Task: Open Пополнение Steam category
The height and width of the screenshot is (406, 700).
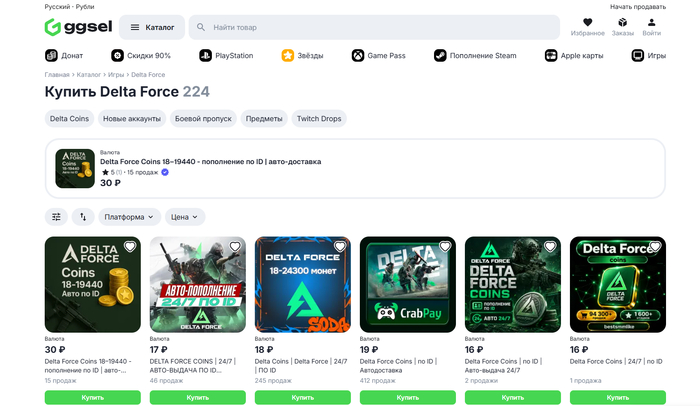Action: [475, 56]
